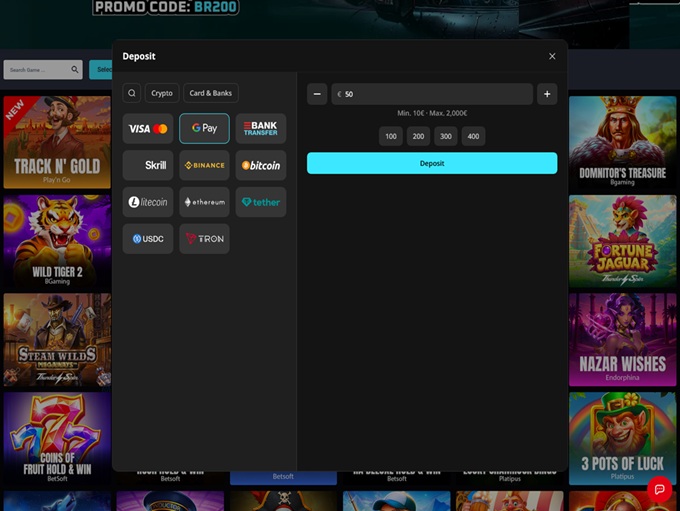The image size is (680, 511).
Task: Set deposit amount to 100
Action: (x=391, y=136)
